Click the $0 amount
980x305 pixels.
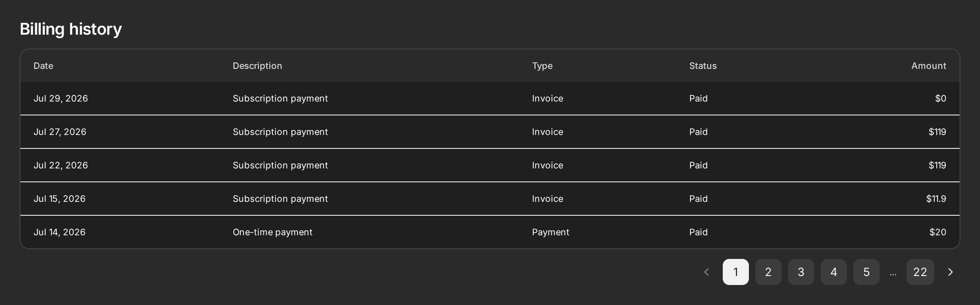click(940, 99)
